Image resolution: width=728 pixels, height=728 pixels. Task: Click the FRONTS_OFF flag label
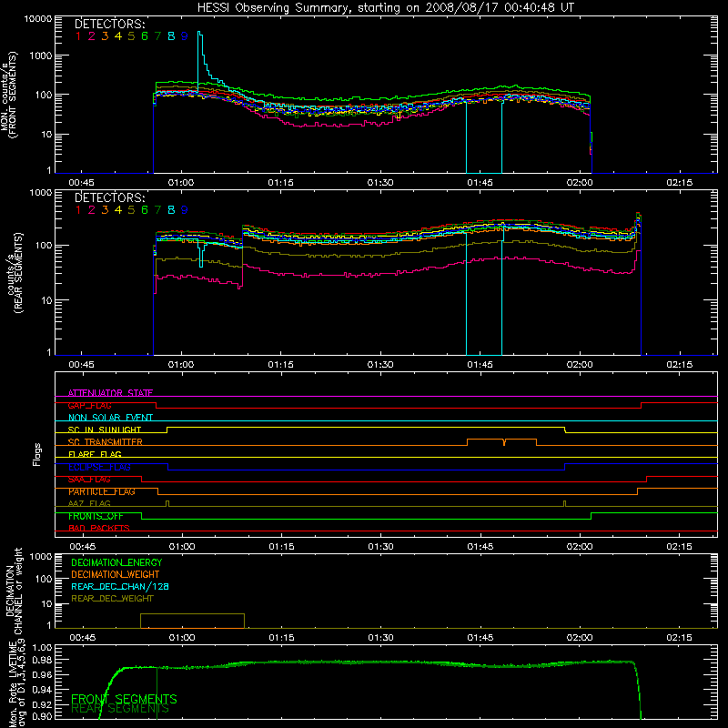coord(96,516)
